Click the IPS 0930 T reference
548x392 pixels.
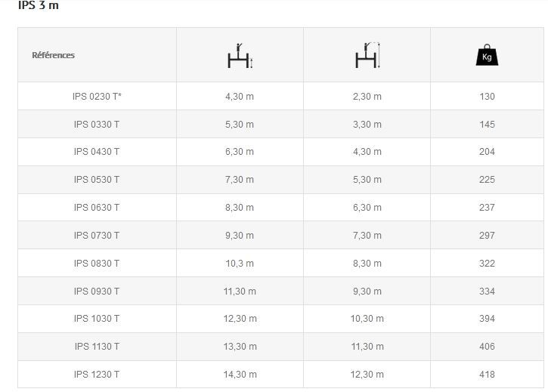[97, 292]
